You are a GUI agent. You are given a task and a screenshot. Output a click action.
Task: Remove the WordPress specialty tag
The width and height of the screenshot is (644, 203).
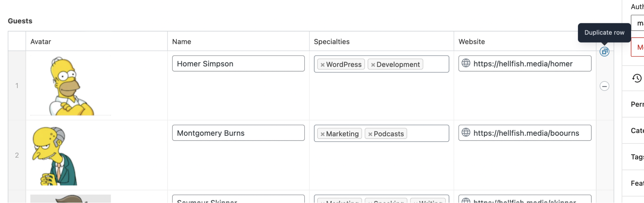pyautogui.click(x=322, y=65)
